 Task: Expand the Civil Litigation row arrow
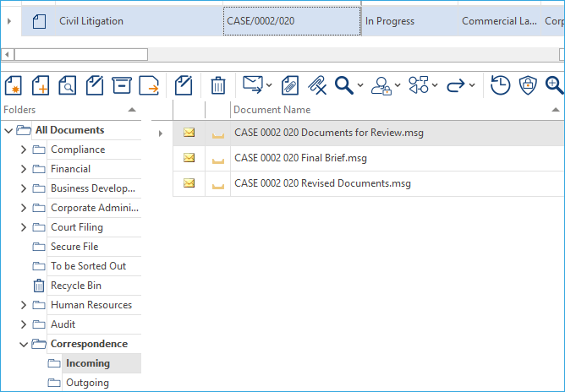pyautogui.click(x=9, y=21)
